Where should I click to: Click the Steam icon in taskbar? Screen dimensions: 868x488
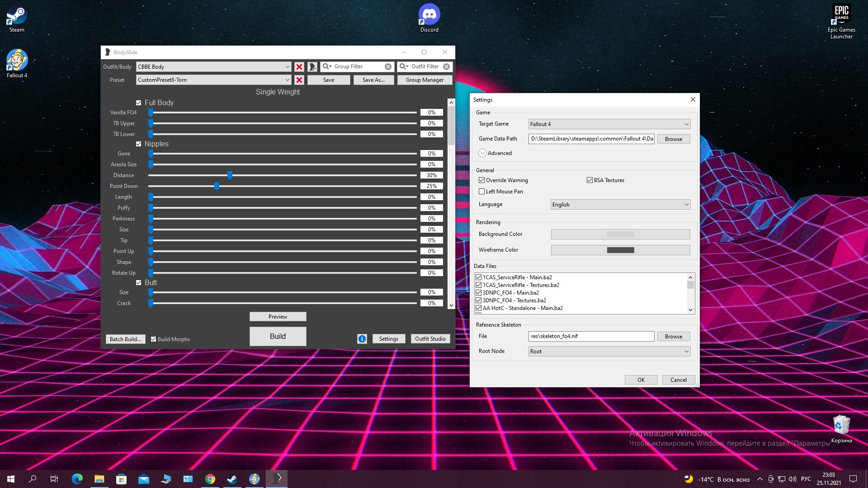(232, 479)
